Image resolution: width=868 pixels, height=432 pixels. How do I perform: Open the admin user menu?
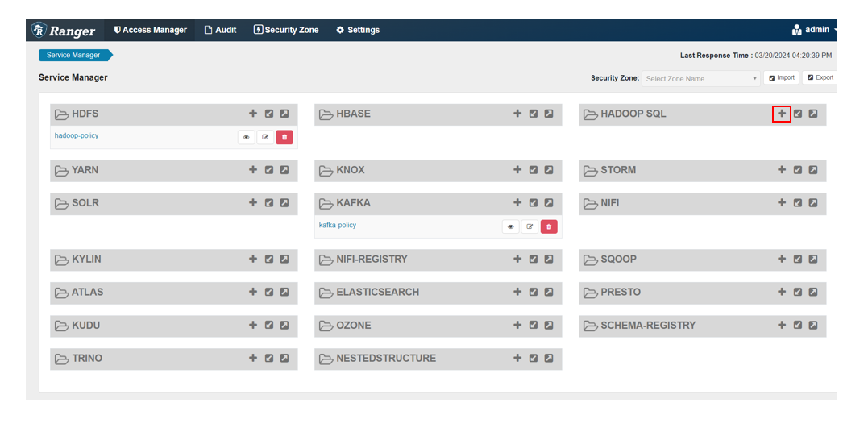813,30
